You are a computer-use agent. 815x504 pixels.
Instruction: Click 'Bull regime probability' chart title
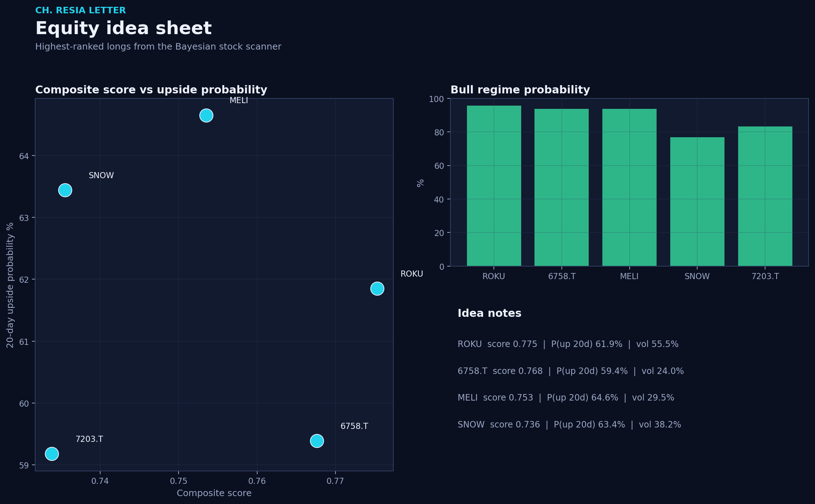click(520, 90)
